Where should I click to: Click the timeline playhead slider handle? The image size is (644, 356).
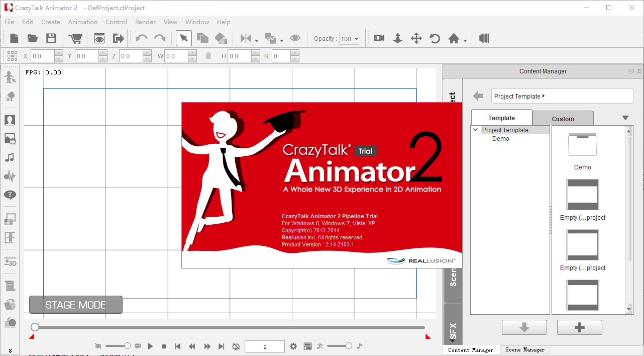pyautogui.click(x=35, y=327)
